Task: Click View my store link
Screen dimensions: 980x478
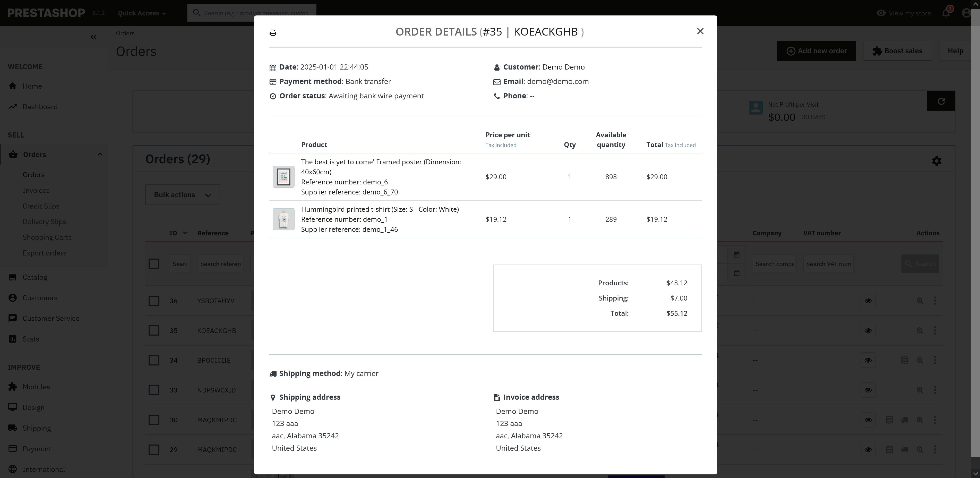Action: click(904, 13)
